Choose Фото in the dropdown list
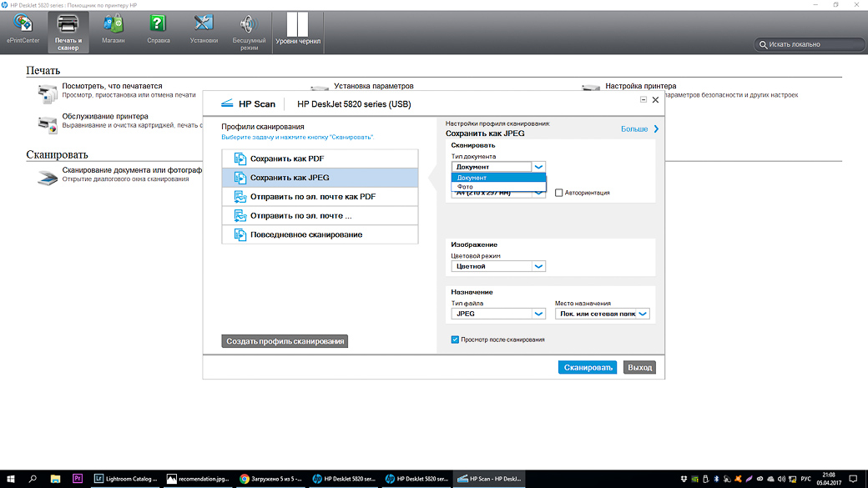This screenshot has height=488, width=868. point(498,187)
